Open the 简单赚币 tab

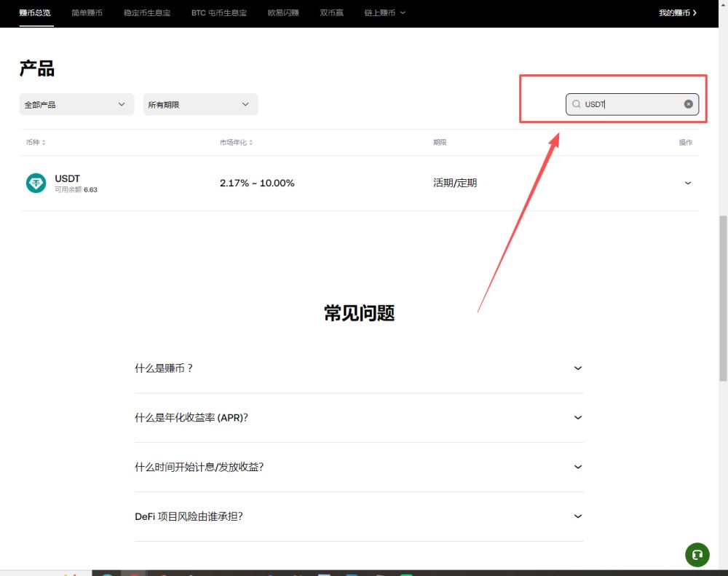point(87,13)
